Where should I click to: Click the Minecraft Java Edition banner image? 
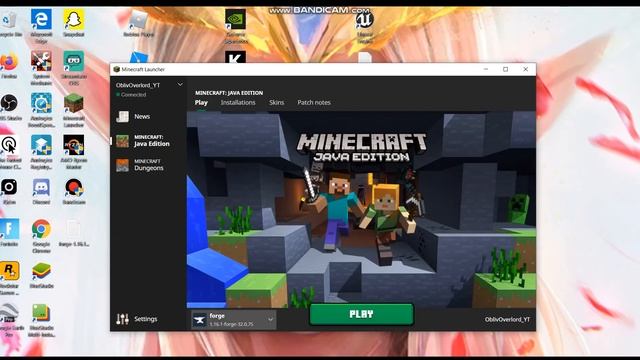[361, 210]
